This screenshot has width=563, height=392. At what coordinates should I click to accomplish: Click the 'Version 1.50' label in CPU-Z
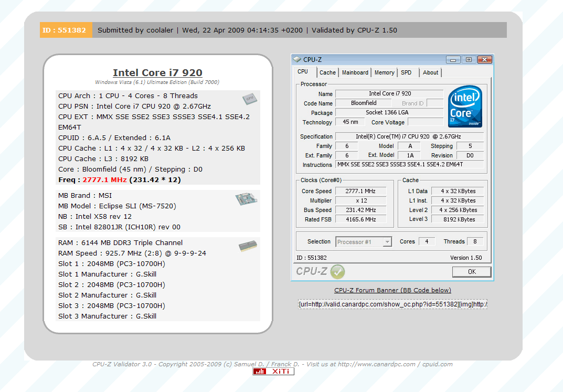[466, 258]
